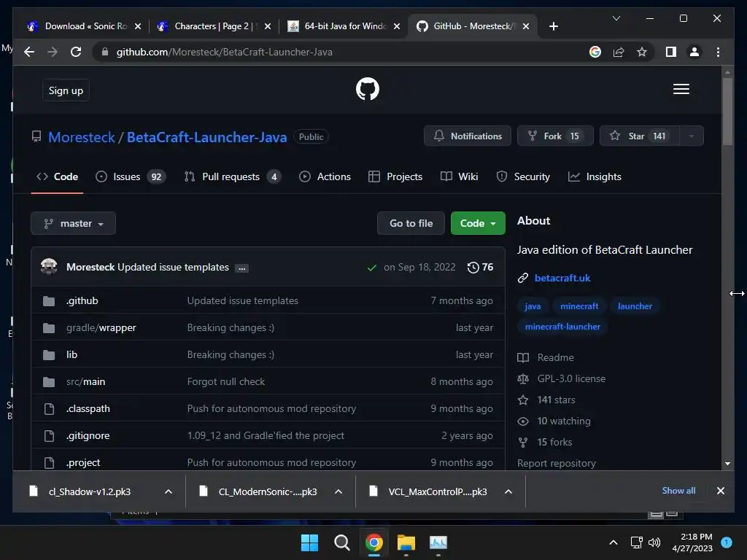Viewport: 747px width, 560px height.
Task: Open GPL-3.0 license link
Action: [571, 378]
